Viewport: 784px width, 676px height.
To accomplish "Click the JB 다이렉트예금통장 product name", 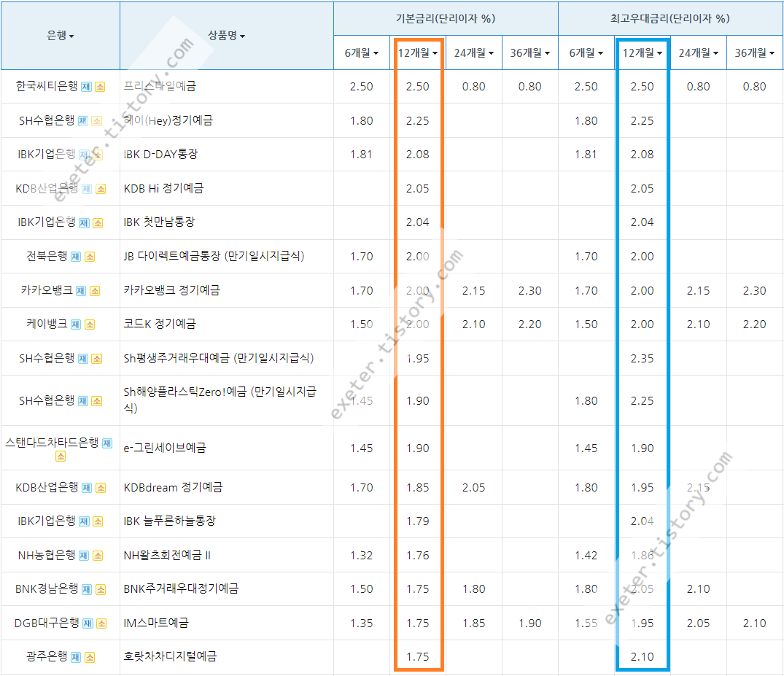I will [x=214, y=256].
